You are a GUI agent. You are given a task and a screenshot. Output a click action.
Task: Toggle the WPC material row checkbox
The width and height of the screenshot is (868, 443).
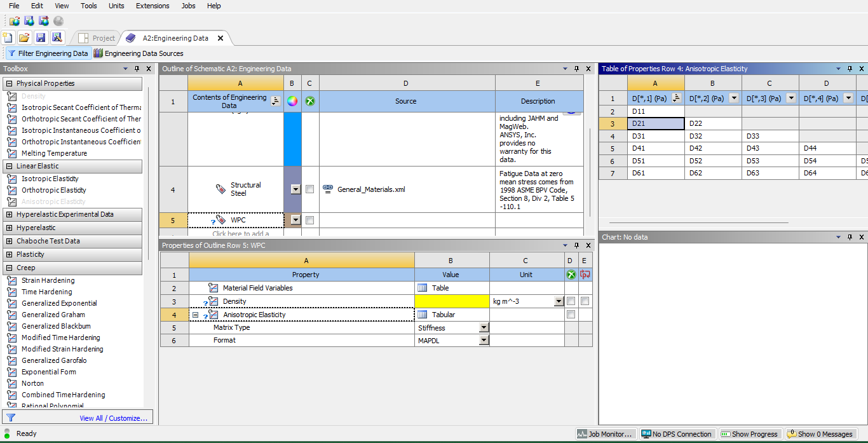pos(309,220)
